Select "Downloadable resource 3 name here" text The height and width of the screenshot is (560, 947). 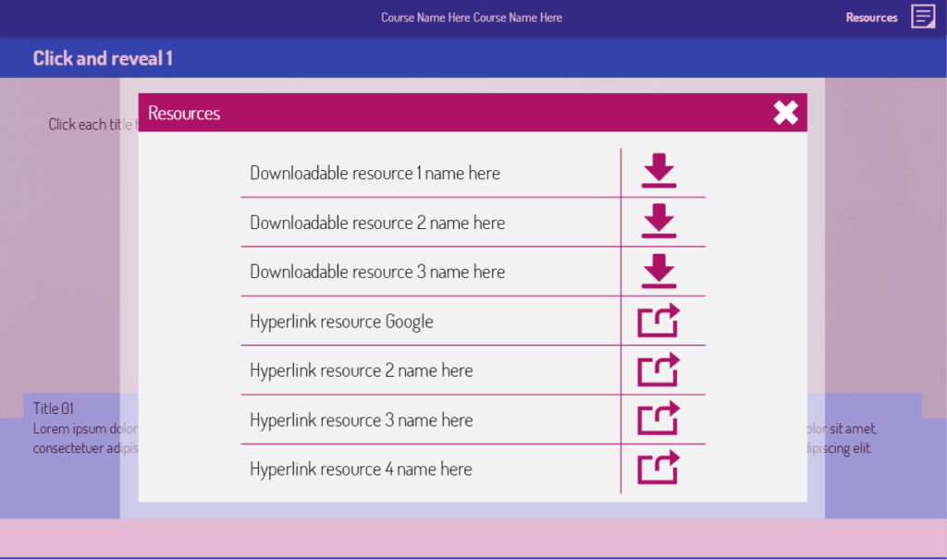click(377, 272)
